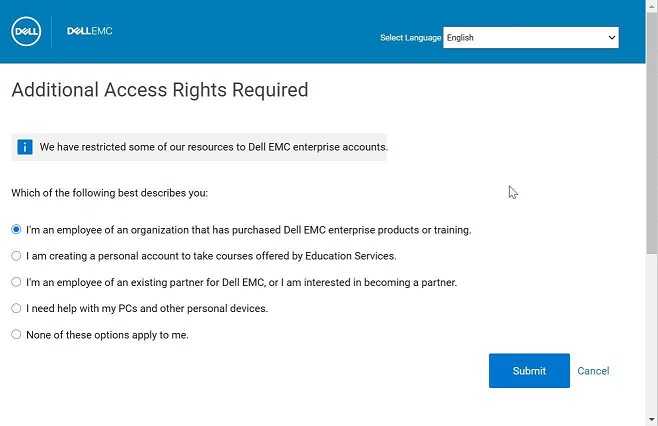Select the existing partner employee radio button

click(x=16, y=282)
